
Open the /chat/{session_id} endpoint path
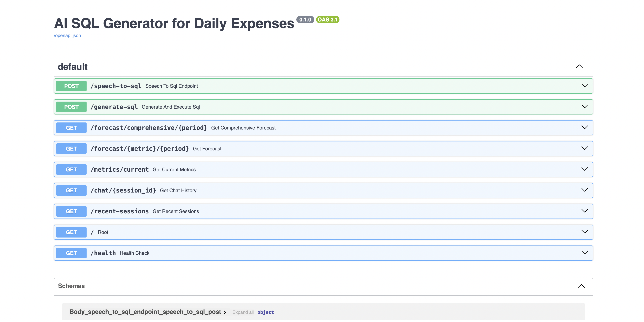123,190
